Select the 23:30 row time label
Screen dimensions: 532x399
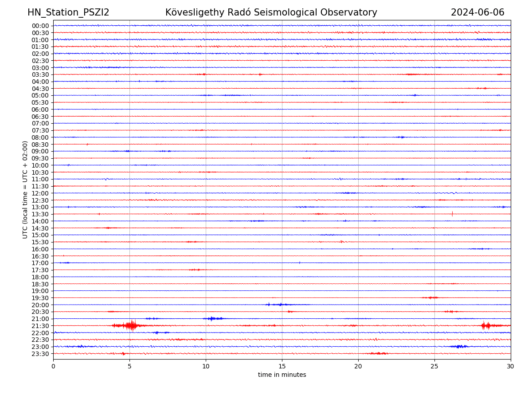[40, 354]
